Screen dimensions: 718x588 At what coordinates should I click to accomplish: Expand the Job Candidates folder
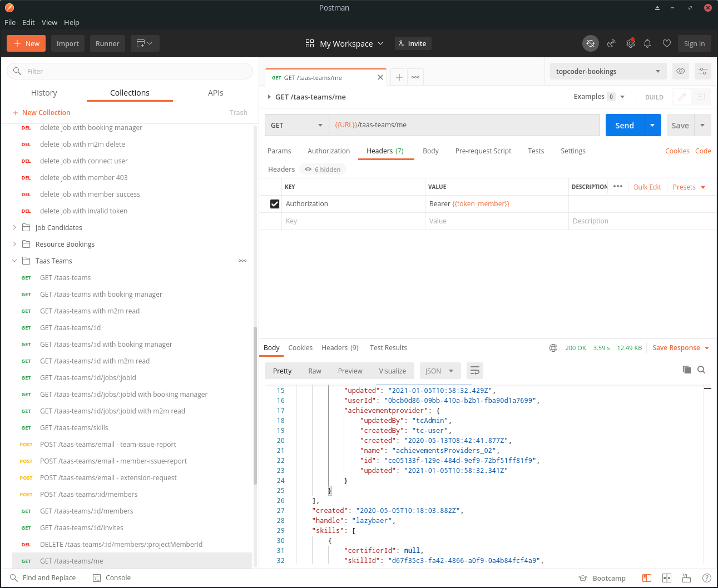coord(14,227)
